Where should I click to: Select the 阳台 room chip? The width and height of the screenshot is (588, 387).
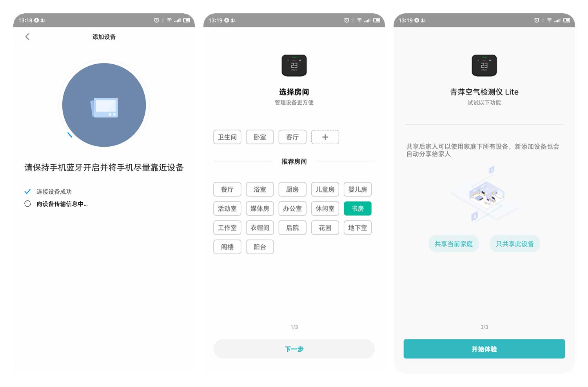point(260,247)
